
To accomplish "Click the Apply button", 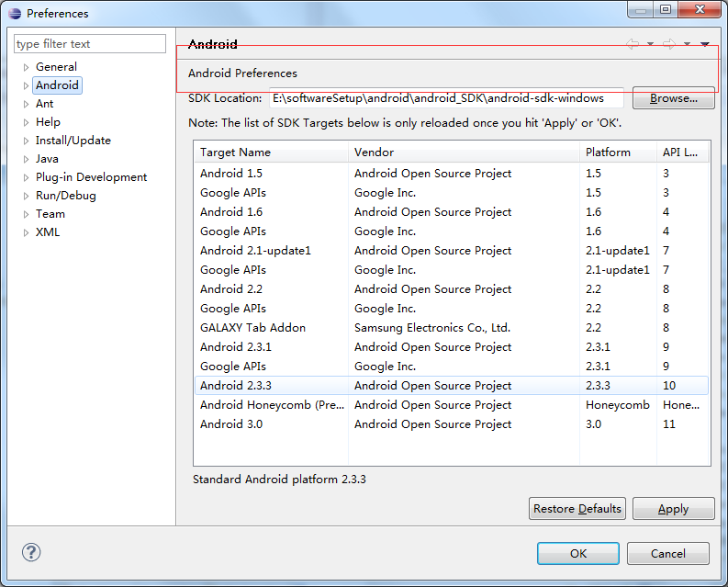I will coord(673,508).
